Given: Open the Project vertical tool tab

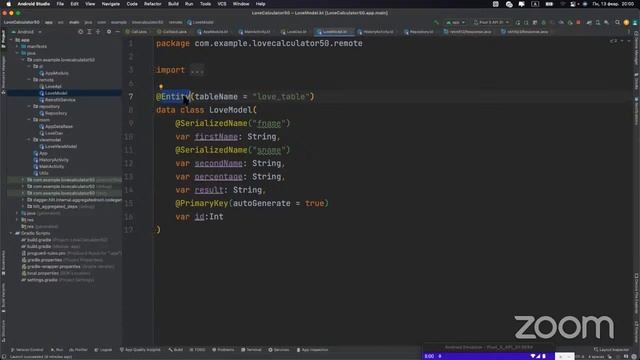Looking at the screenshot, I should pyautogui.click(x=3, y=40).
